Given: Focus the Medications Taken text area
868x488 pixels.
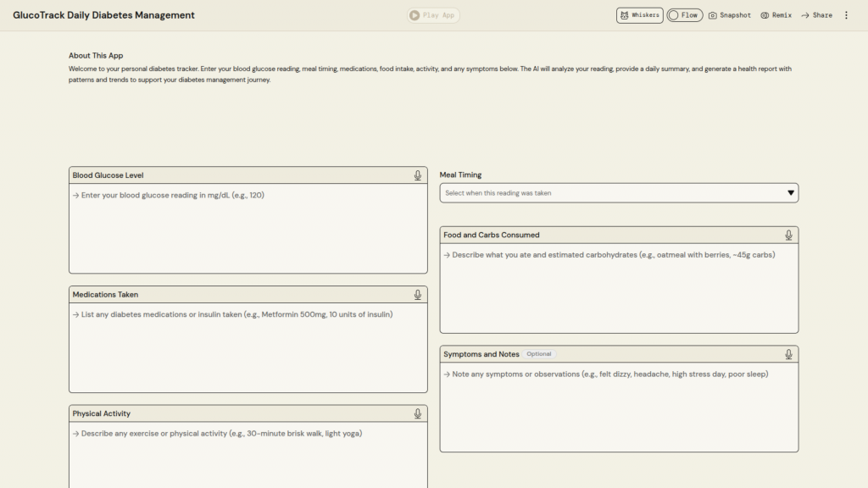Looking at the screenshot, I should tap(248, 347).
